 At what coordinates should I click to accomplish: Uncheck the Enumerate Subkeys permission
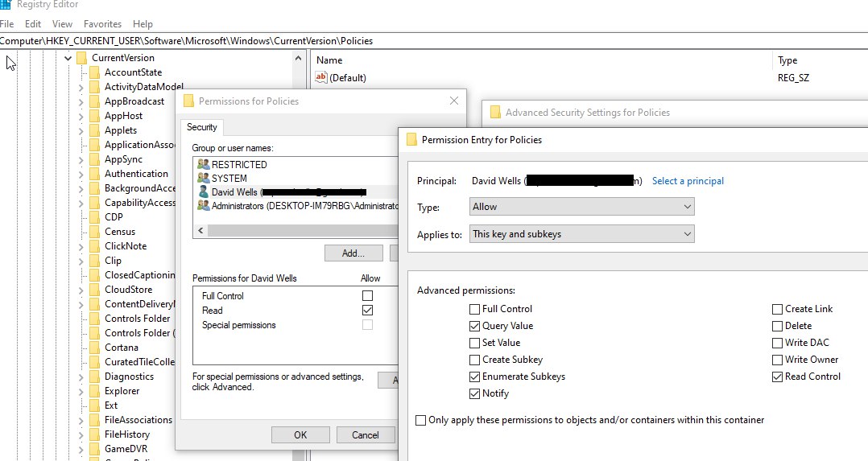click(x=474, y=377)
